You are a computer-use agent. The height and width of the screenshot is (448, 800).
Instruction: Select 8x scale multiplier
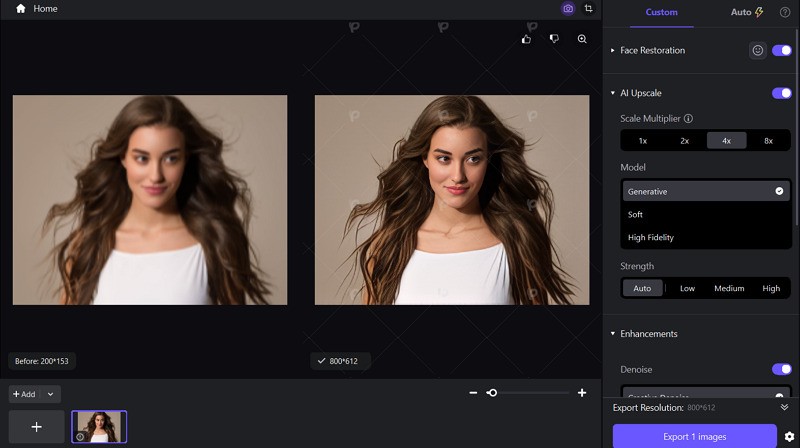click(x=768, y=141)
